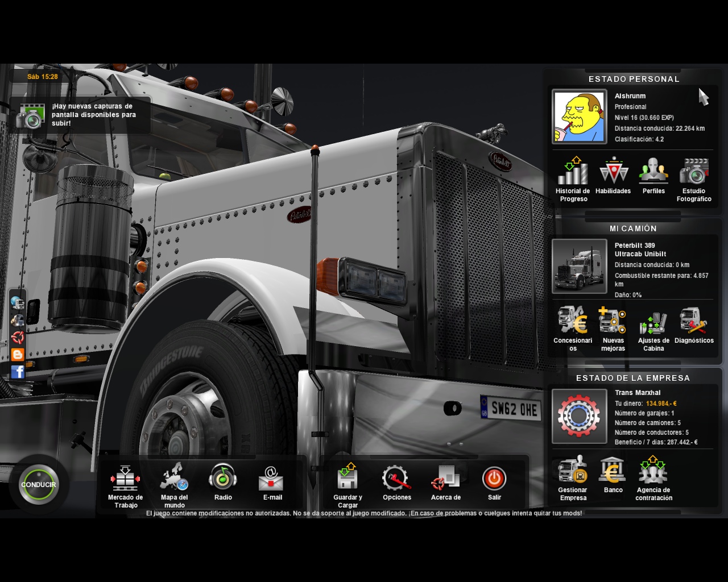The image size is (728, 582).
Task: Open Guardar y Cargar menu
Action: click(348, 479)
